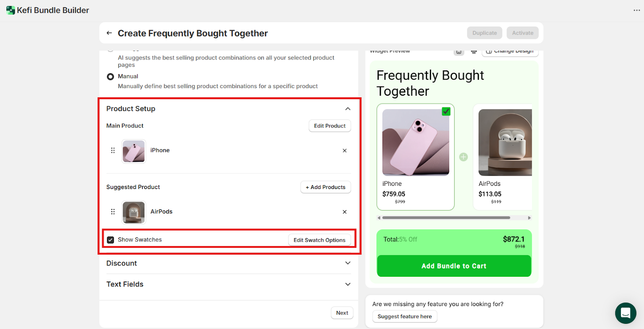Screen dimensions: 644x329
Task: Remove iPhone from Main Product
Action: pos(345,151)
